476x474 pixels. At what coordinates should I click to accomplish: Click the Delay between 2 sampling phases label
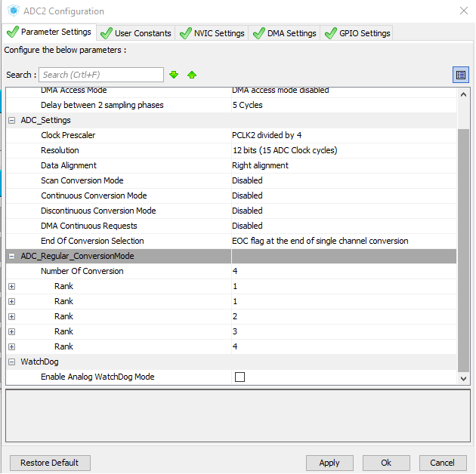102,105
